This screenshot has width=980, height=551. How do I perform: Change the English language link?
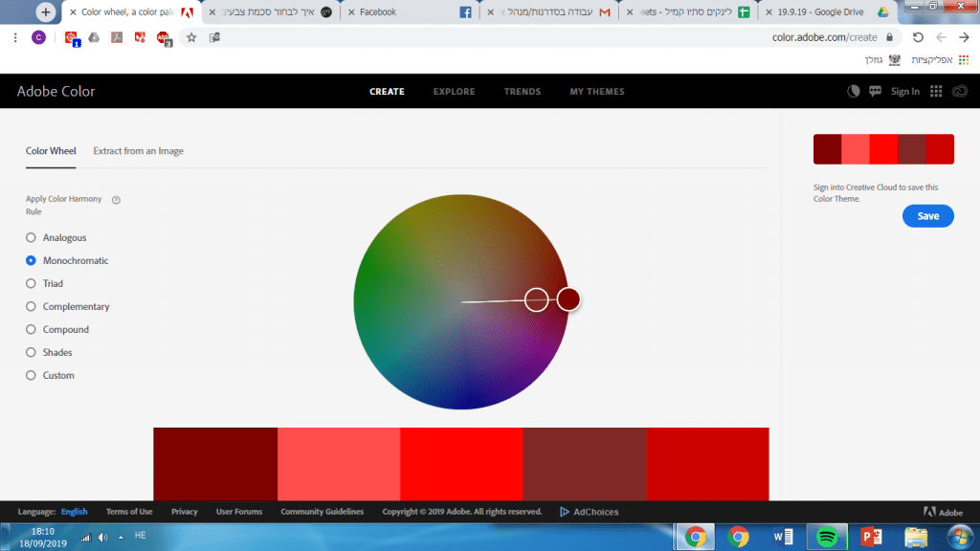point(75,512)
